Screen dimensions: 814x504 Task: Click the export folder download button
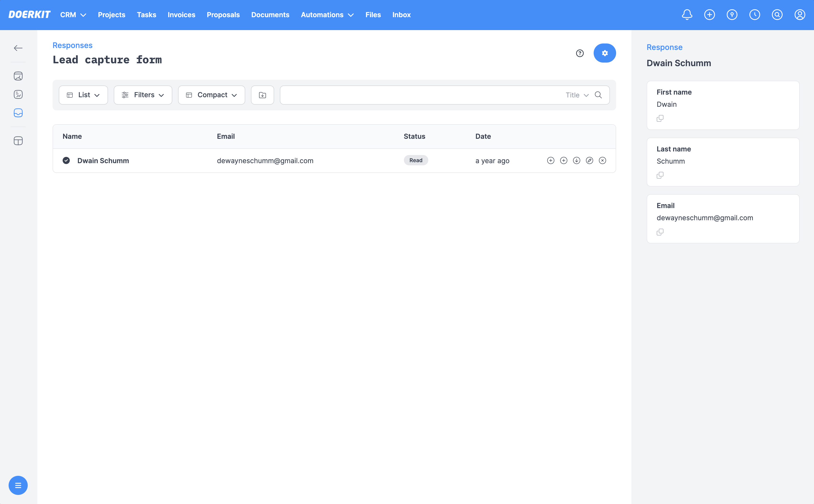pyautogui.click(x=262, y=95)
